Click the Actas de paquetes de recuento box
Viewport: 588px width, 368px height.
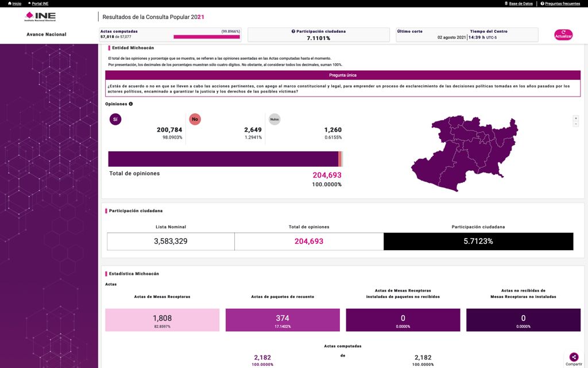coord(283,320)
